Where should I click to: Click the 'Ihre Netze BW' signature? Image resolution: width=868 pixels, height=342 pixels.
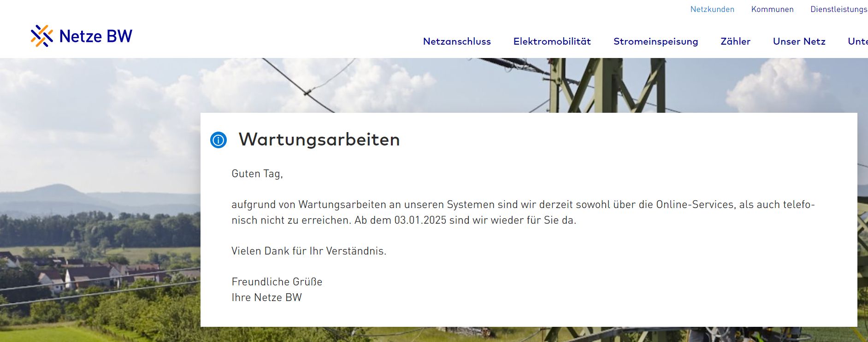click(266, 297)
